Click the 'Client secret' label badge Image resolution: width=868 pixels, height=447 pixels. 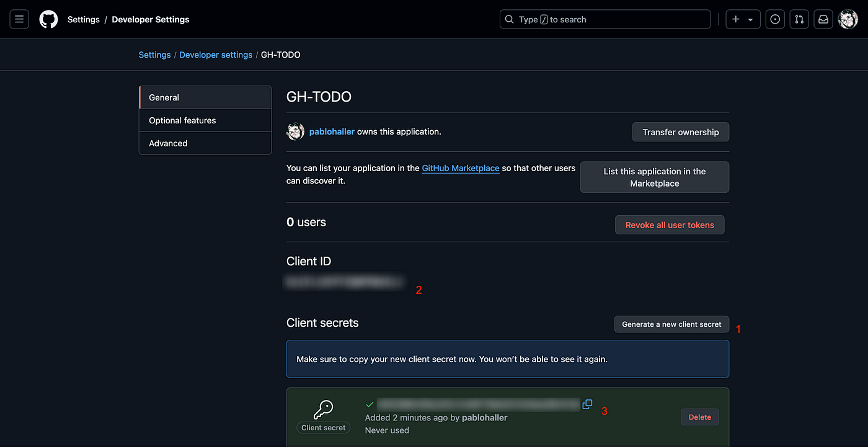tap(324, 428)
